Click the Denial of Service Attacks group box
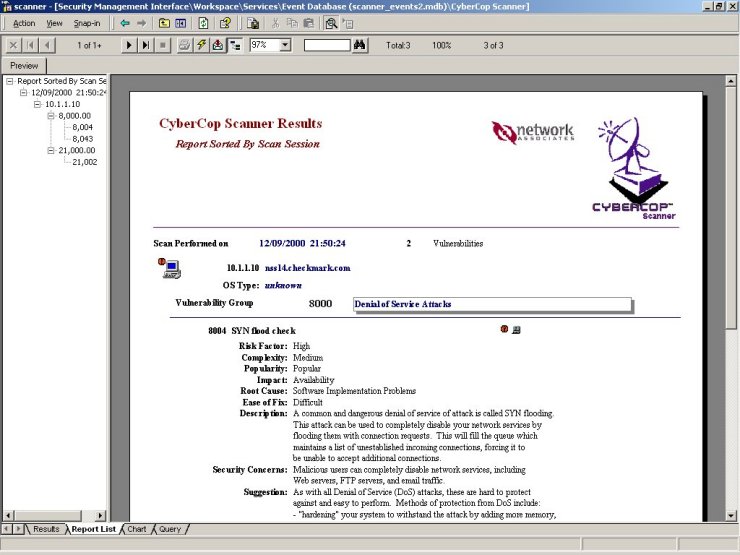 pos(492,304)
